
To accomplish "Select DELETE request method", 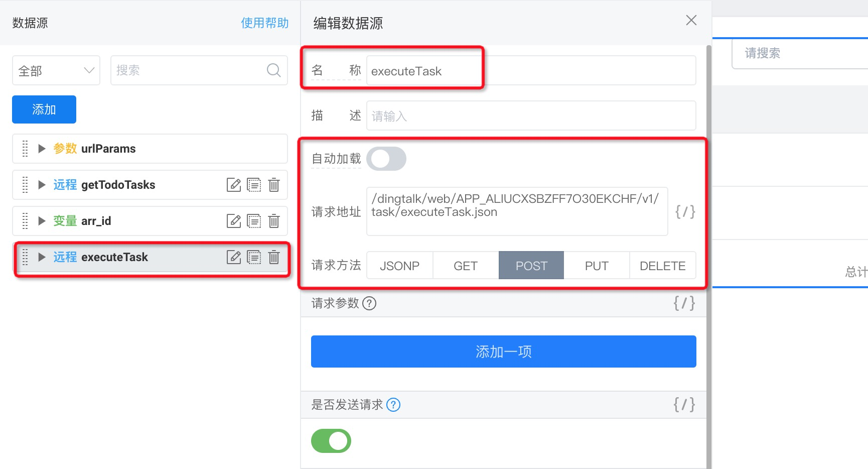I will [x=663, y=266].
